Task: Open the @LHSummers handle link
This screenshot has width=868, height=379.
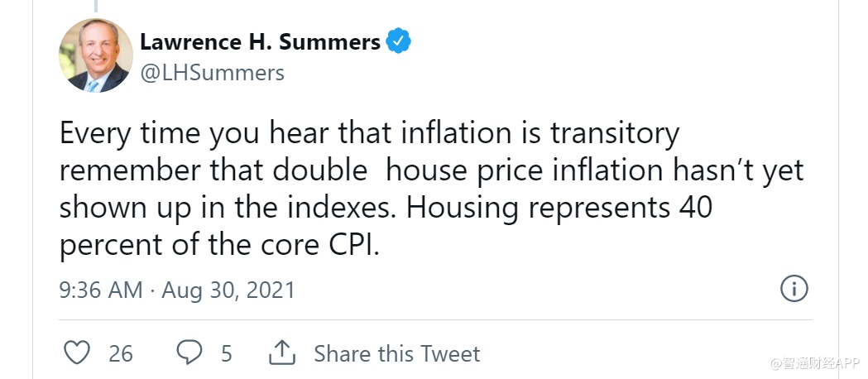Action: point(212,73)
